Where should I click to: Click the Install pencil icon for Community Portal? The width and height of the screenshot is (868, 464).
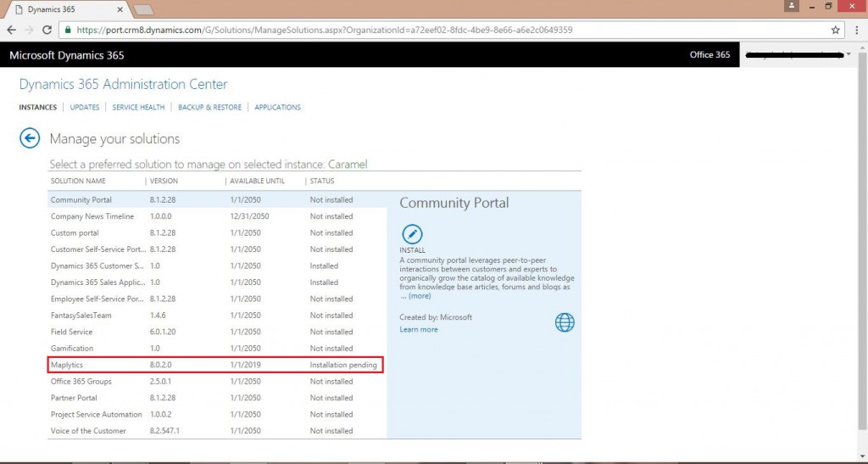412,234
